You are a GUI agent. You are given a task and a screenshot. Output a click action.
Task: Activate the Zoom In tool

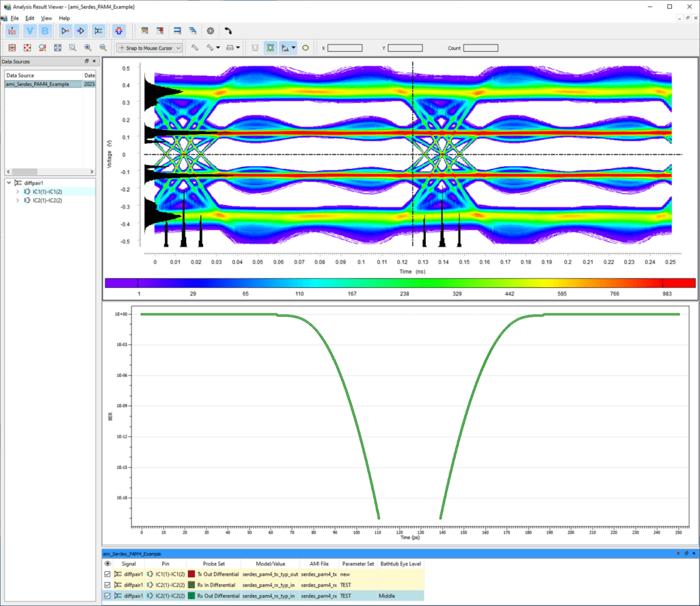point(87,48)
